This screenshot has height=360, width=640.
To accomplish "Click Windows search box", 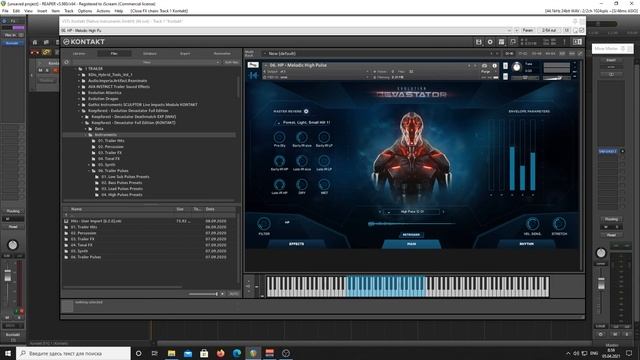I will 73,353.
